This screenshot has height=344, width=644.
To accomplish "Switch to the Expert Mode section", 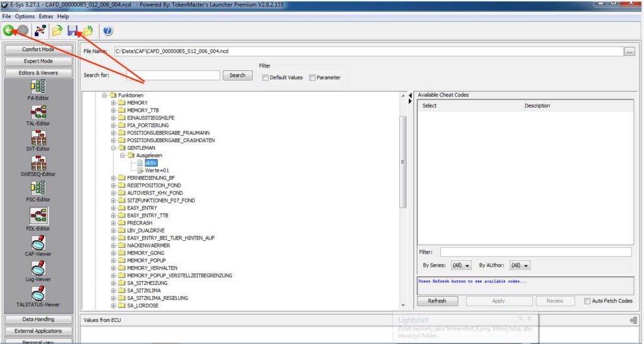I will click(38, 61).
